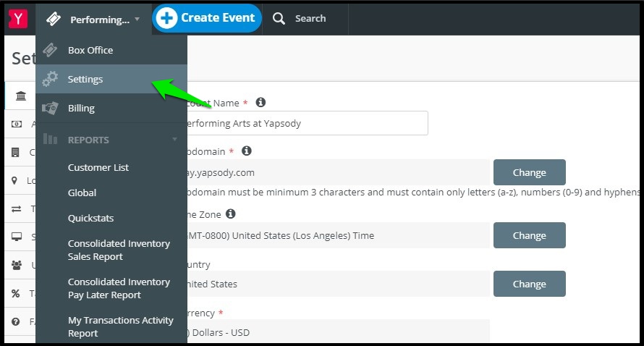Open Customer List report
The height and width of the screenshot is (346, 644).
[98, 167]
